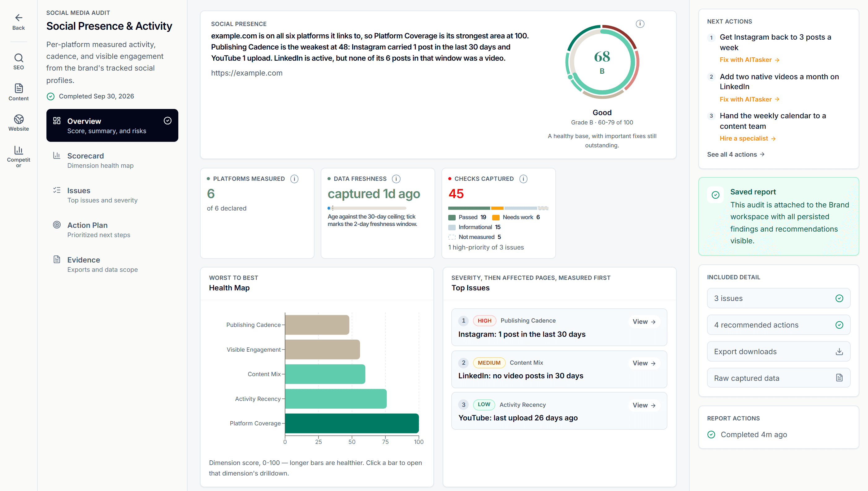Image resolution: width=868 pixels, height=491 pixels.
Task: Click the Checks Captured info icon
Action: [523, 179]
